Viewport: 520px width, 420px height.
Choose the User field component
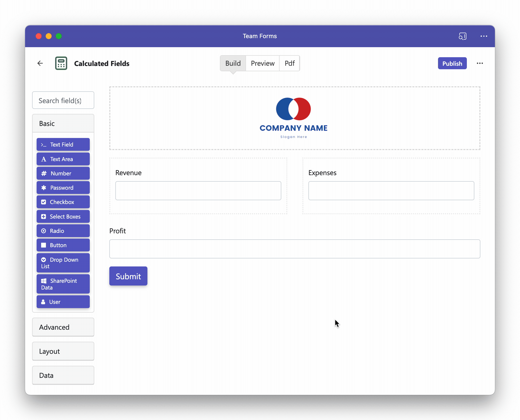(x=63, y=302)
